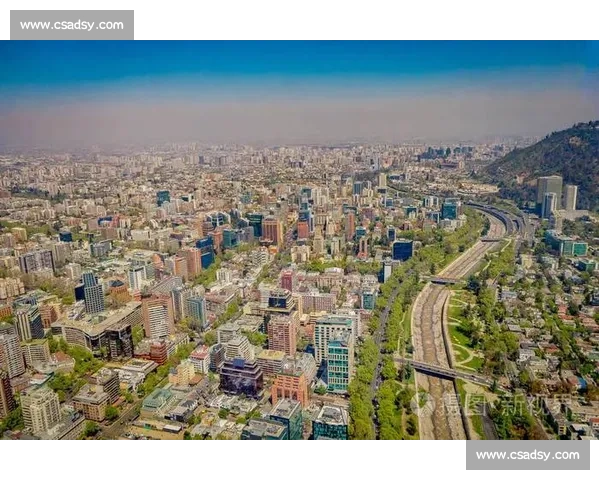Click the orange brick building in foreground
Image resolution: width=600 pixels, height=480 pixels.
(290, 388)
